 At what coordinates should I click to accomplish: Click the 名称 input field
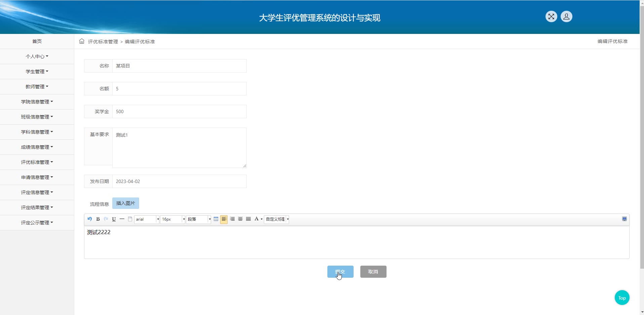[179, 66]
